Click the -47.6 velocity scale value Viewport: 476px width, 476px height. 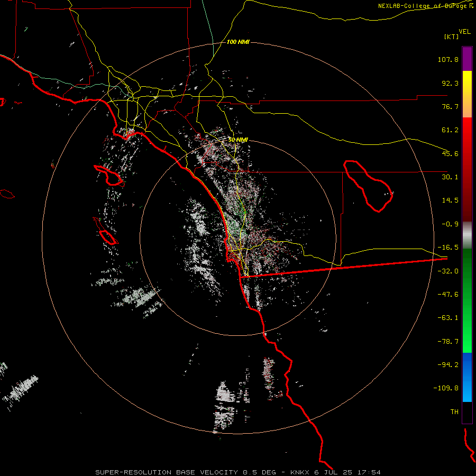click(448, 295)
